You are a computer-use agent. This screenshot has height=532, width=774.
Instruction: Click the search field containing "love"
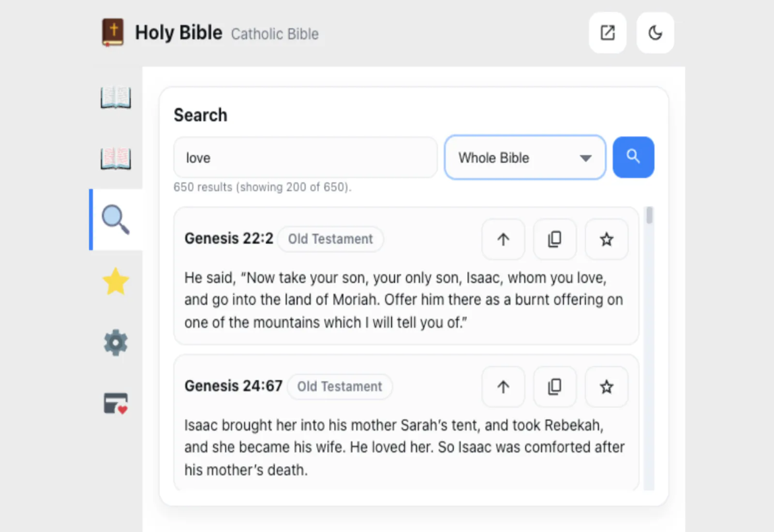305,158
